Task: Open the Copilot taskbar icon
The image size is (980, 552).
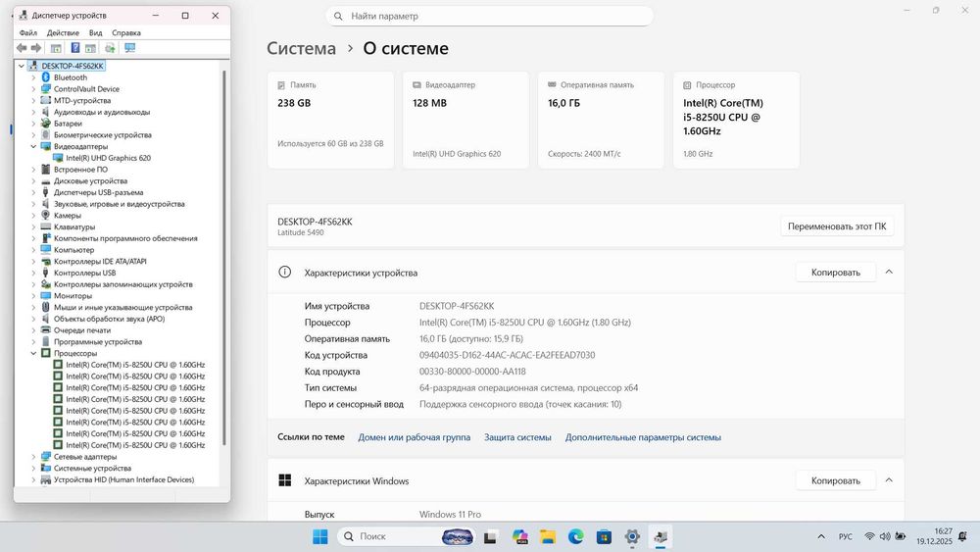Action: pyautogui.click(x=520, y=536)
